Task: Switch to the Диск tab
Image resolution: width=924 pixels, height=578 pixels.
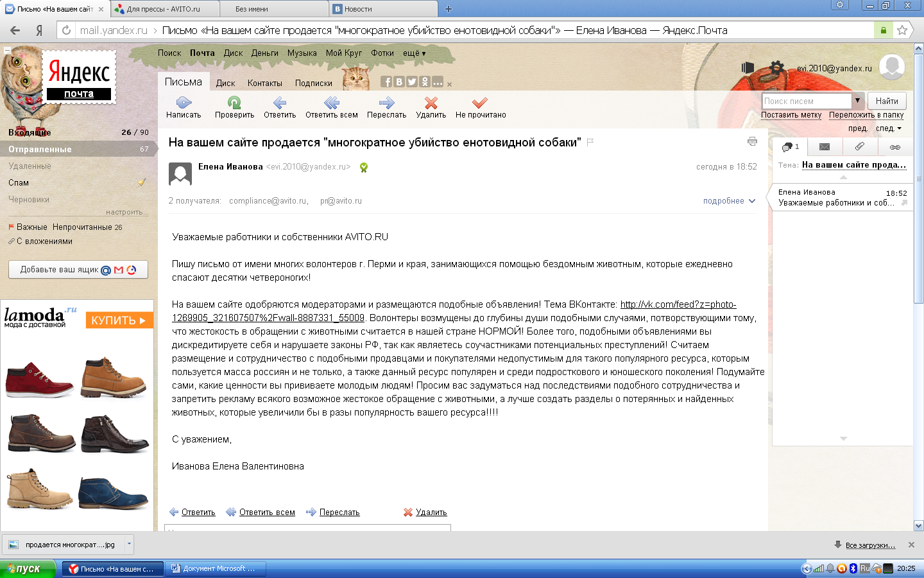Action: [x=225, y=83]
